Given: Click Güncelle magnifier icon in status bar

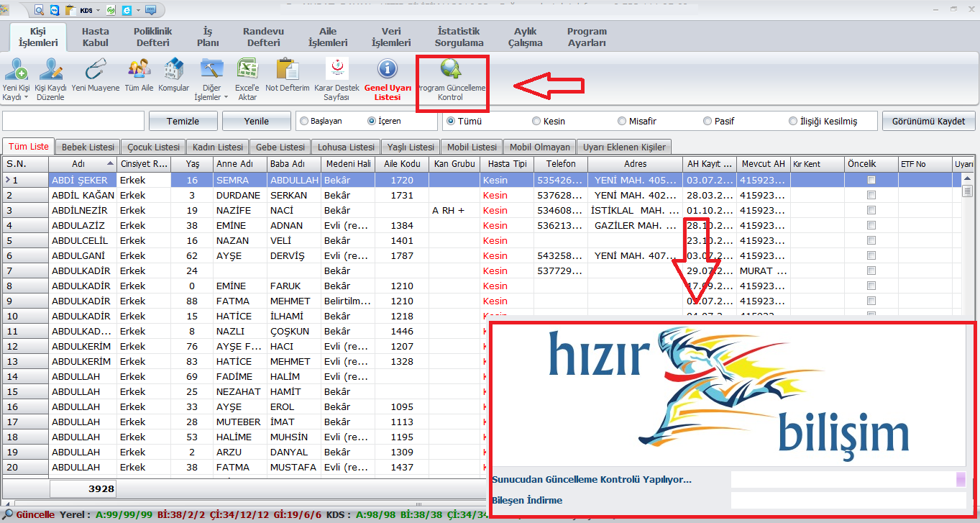Looking at the screenshot, I should (x=8, y=515).
